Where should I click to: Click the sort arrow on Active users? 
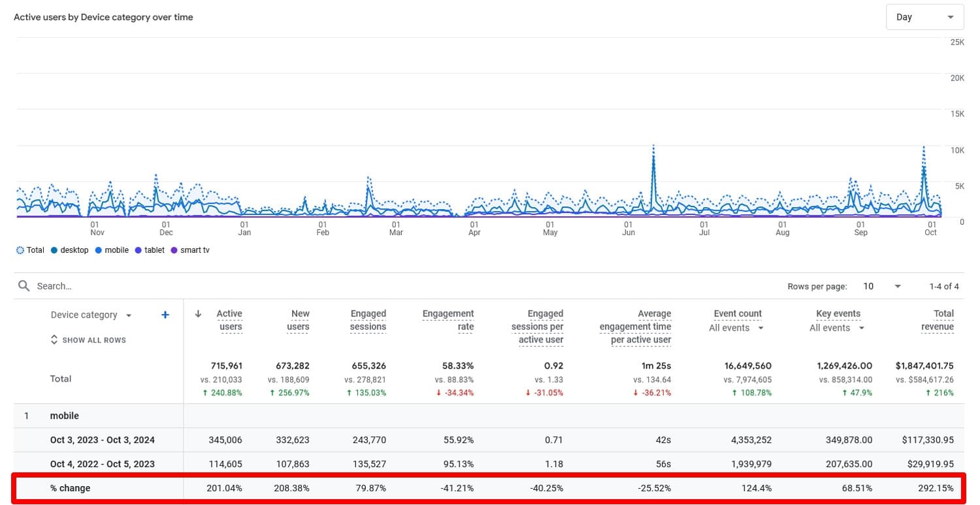197,314
